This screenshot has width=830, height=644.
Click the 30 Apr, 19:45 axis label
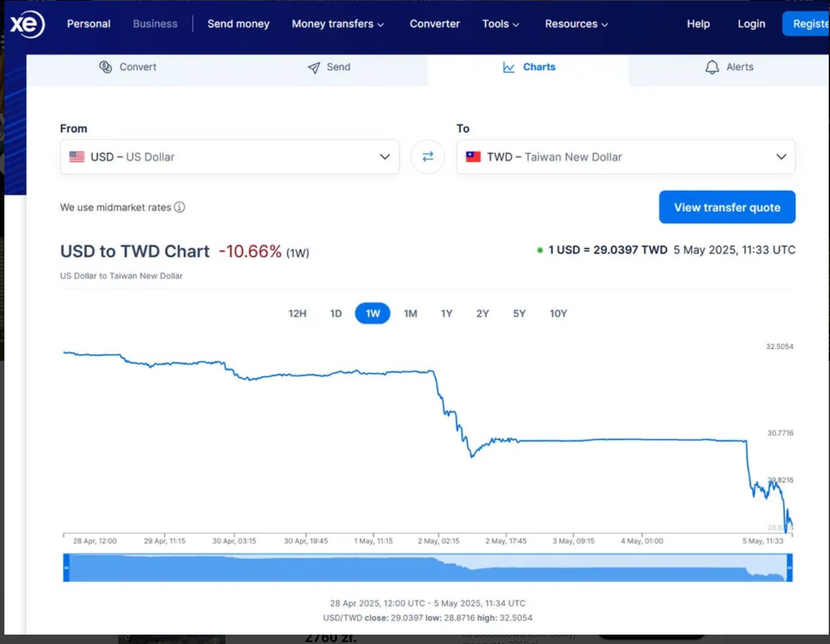pyautogui.click(x=306, y=541)
